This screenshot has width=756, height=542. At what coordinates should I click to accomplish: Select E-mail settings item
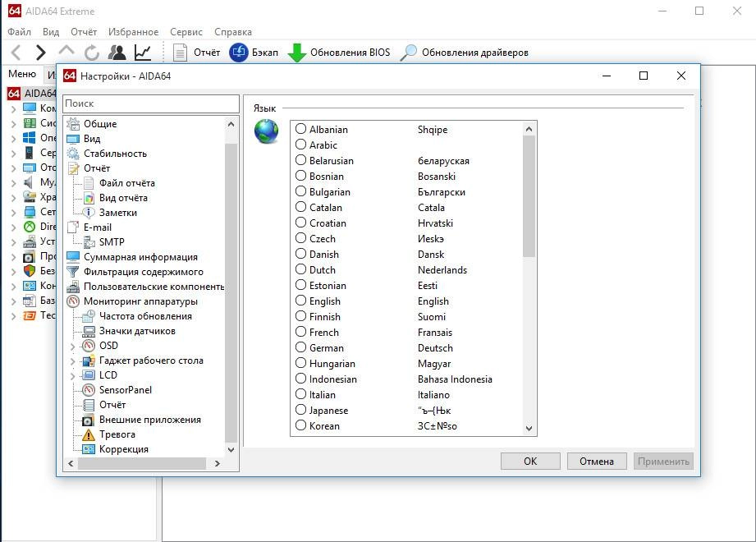click(x=98, y=227)
